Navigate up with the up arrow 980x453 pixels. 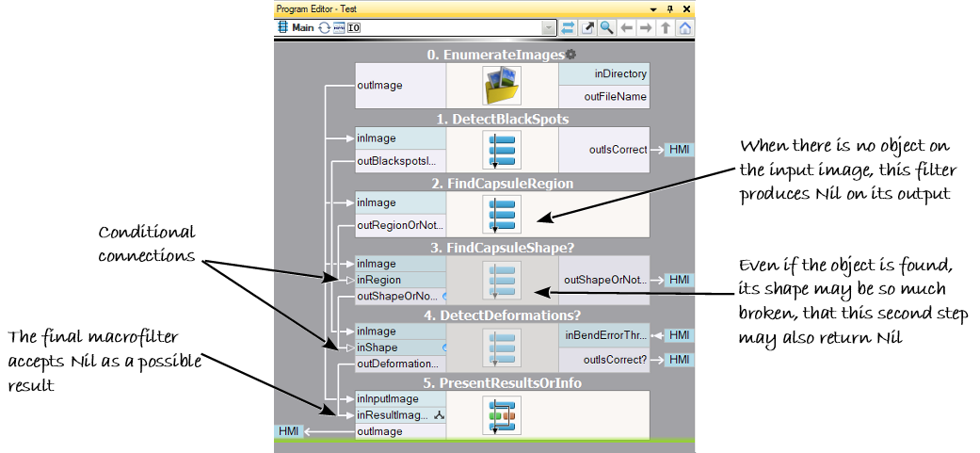(x=666, y=28)
